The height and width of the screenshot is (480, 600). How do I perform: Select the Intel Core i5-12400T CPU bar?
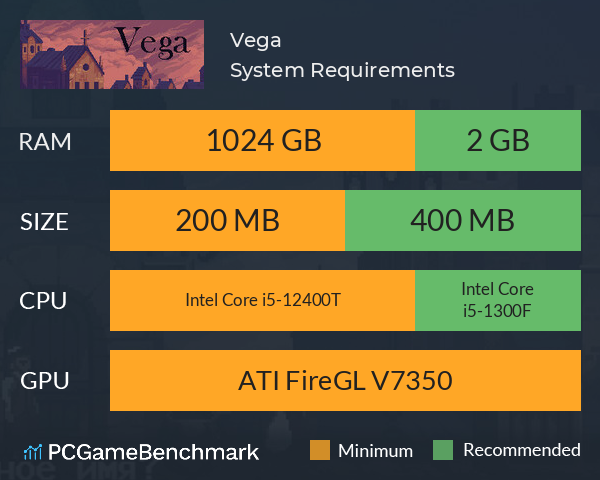tap(262, 300)
